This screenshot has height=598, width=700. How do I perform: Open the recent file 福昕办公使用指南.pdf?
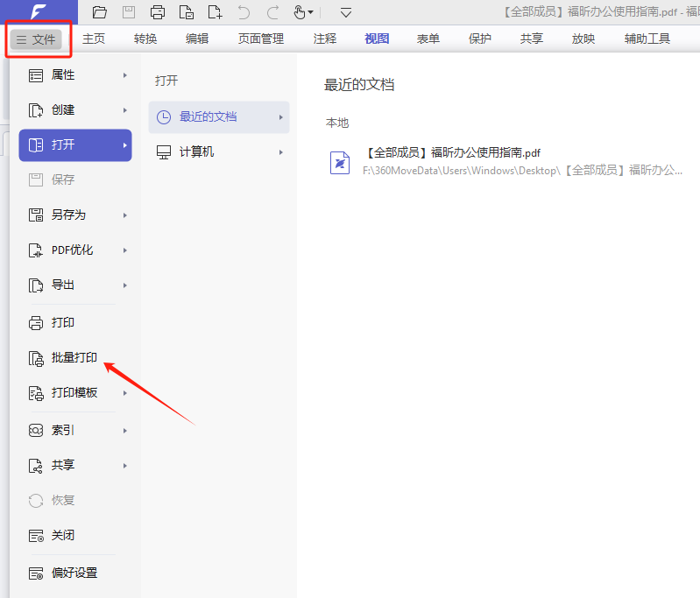pos(453,153)
